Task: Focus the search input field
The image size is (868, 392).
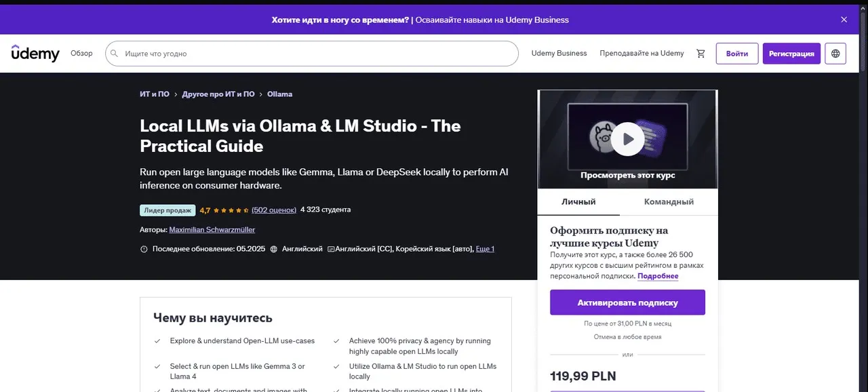Action: (312, 54)
